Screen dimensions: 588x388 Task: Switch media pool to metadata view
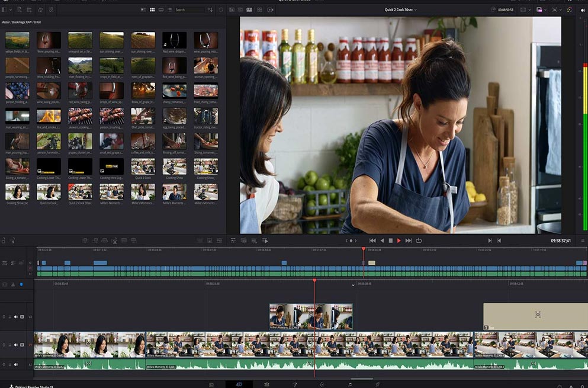(143, 9)
